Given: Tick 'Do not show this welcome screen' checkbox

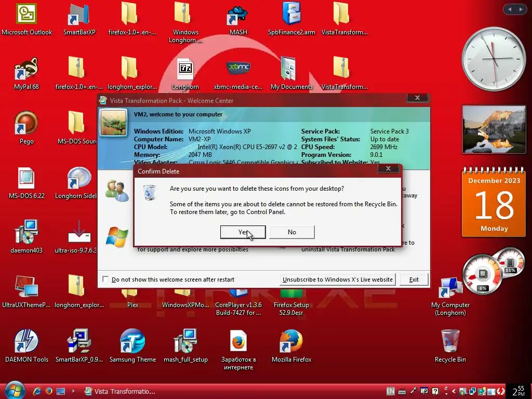Looking at the screenshot, I should point(105,279).
